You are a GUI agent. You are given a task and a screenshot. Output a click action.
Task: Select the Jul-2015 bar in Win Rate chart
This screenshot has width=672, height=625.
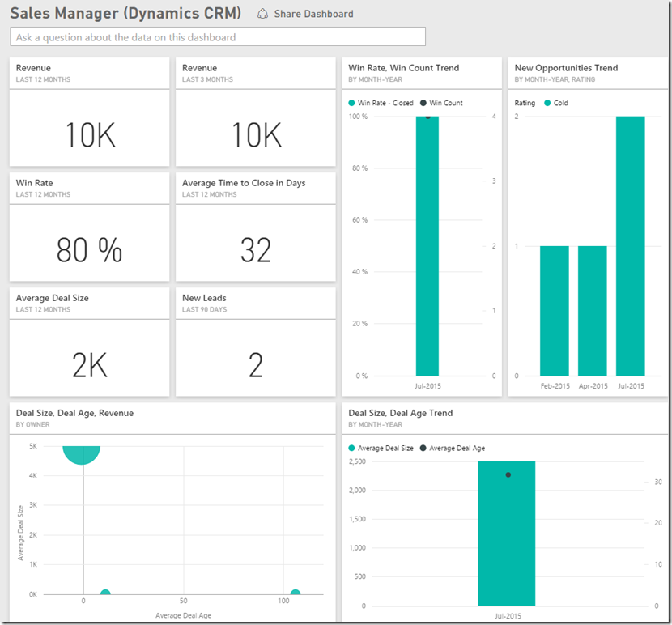pos(427,246)
